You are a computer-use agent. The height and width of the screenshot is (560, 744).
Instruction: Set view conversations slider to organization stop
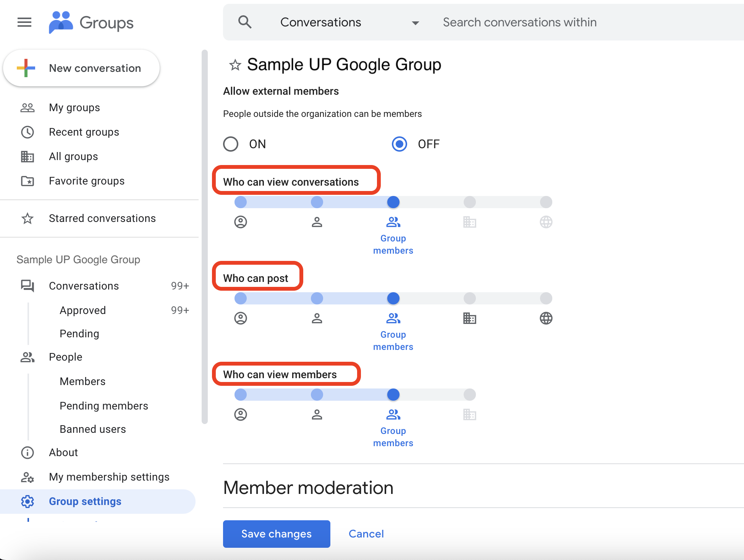coord(470,202)
